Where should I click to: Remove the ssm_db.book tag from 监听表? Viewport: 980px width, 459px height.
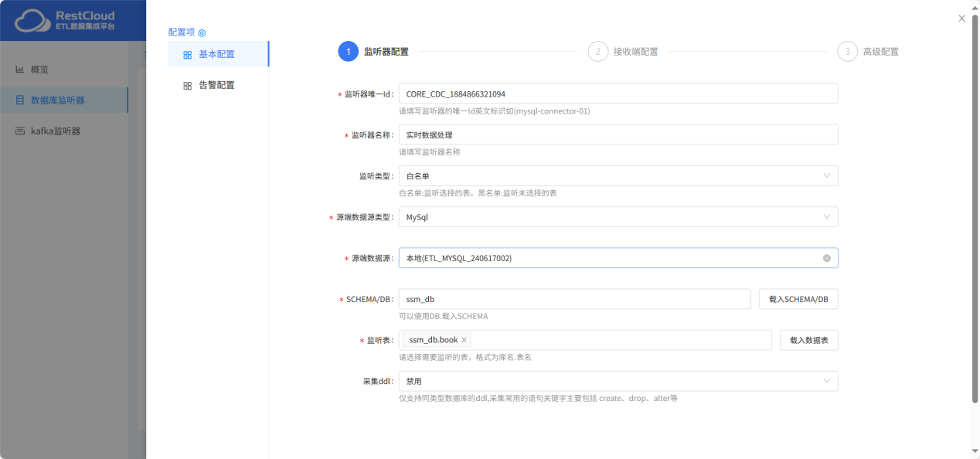[462, 339]
